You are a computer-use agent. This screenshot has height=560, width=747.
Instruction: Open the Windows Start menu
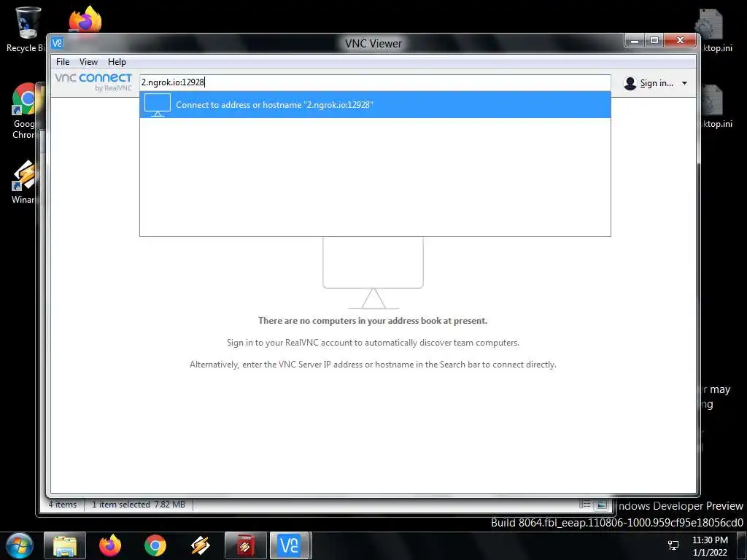coord(20,545)
